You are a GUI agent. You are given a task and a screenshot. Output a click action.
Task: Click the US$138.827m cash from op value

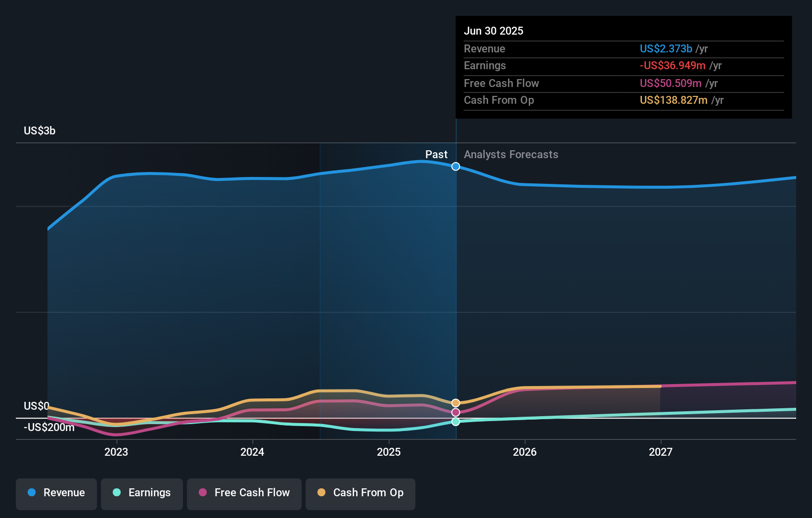(x=674, y=100)
